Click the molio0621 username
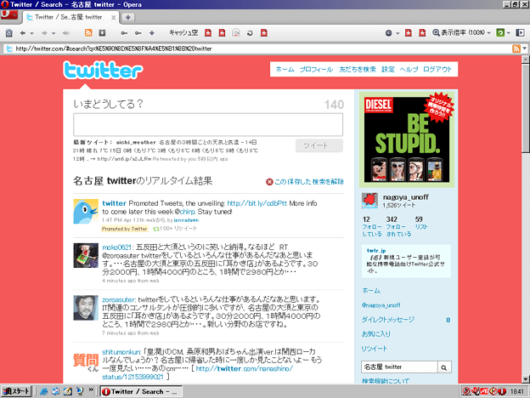The height and width of the screenshot is (398, 530). [117, 247]
